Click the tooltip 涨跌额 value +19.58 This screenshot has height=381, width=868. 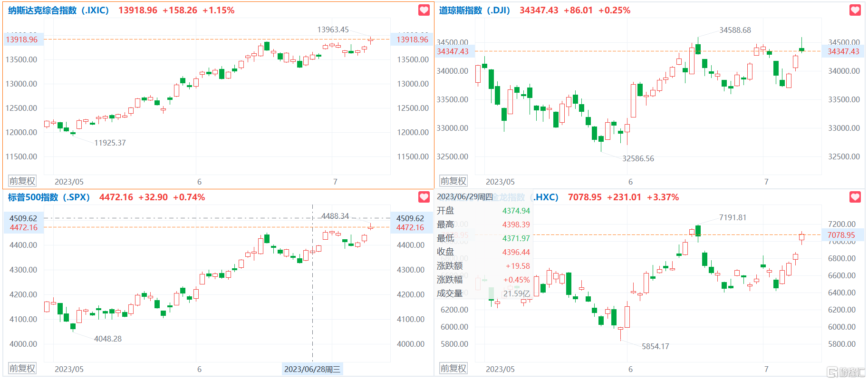click(518, 266)
